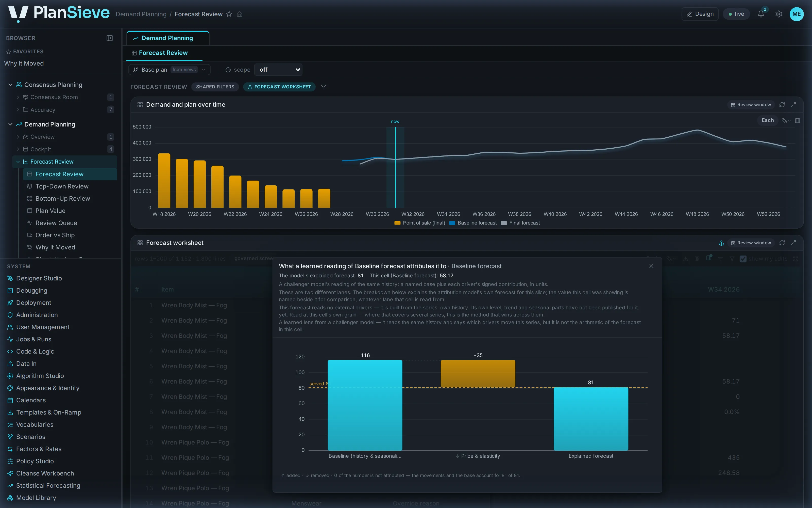812x508 pixels.
Task: Collapse the Consensus Planning tree group
Action: click(x=10, y=85)
